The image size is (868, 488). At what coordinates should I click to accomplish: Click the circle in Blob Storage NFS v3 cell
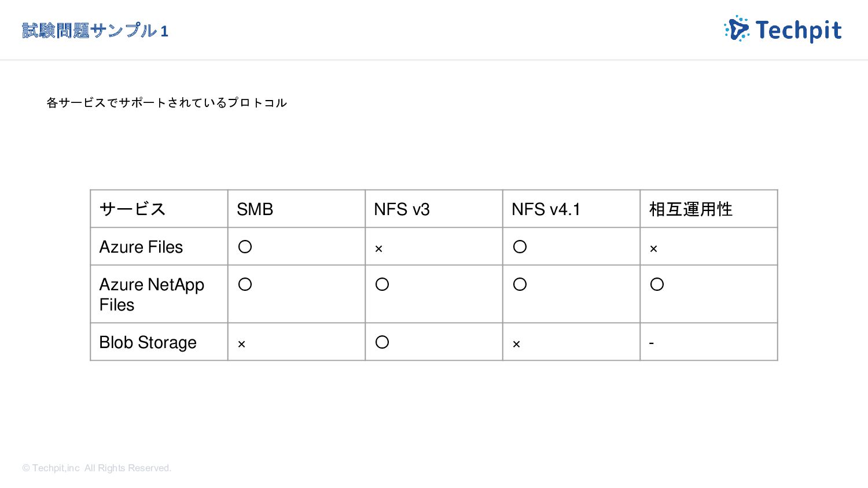pos(382,342)
